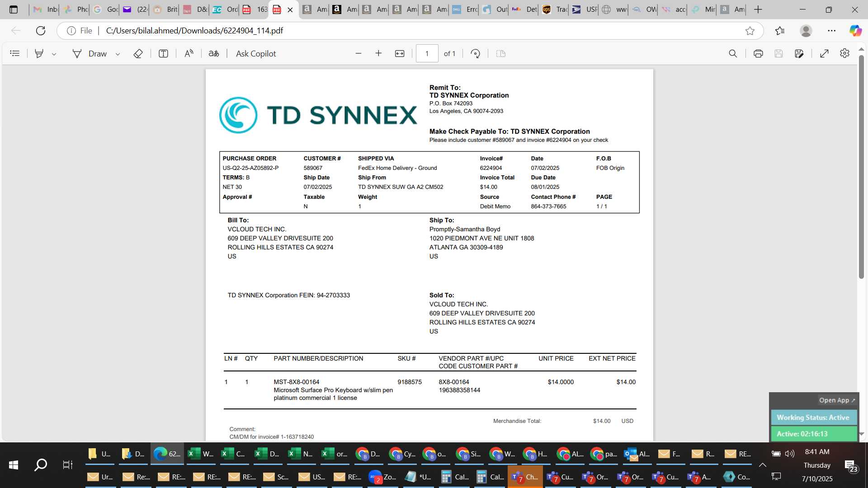This screenshot has height=488, width=868.
Task: Select the Erase tool
Action: tap(138, 53)
